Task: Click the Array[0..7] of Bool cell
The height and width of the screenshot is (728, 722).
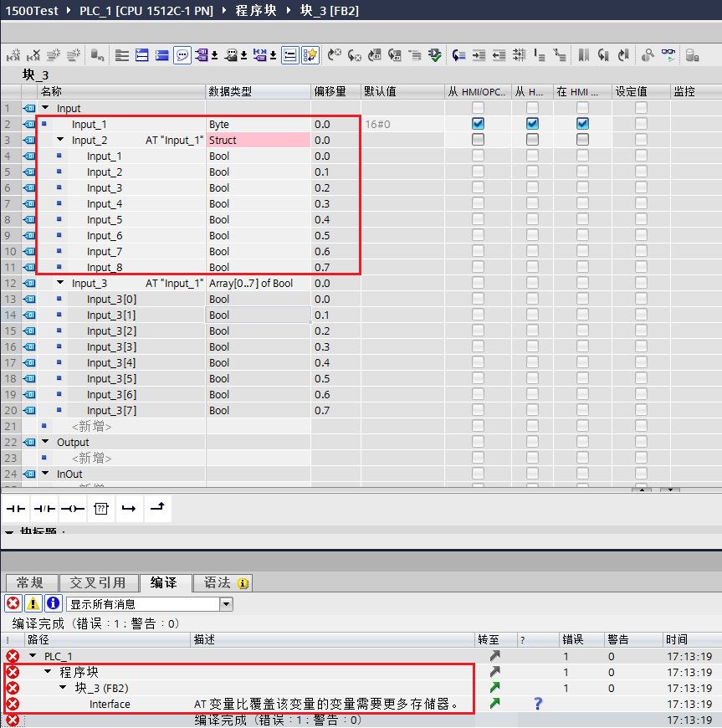Action: pos(259,283)
